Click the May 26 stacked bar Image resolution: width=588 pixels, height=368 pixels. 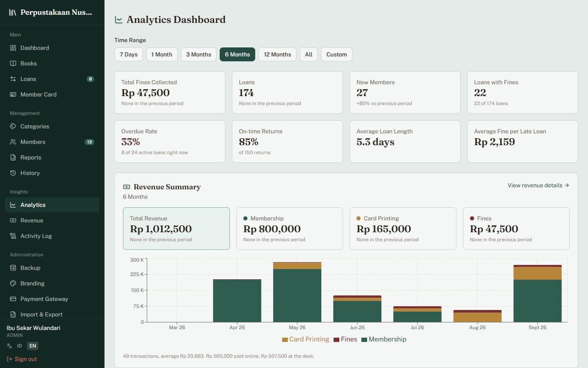[297, 292]
